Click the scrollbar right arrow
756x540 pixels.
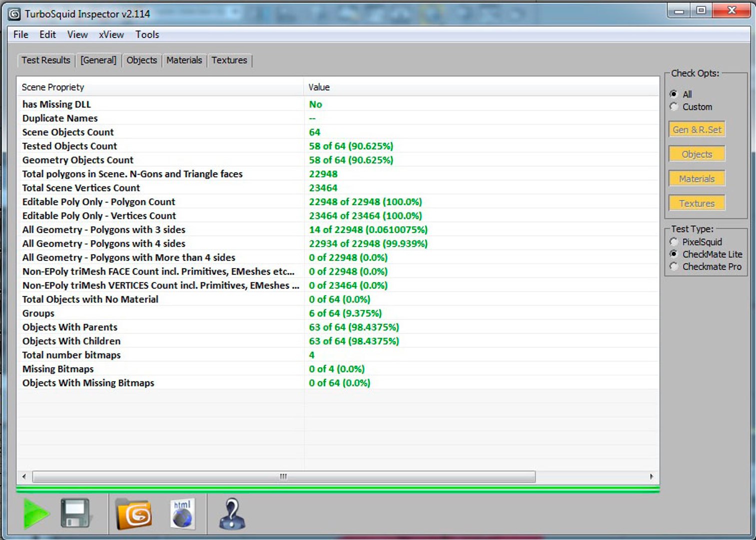tap(651, 476)
